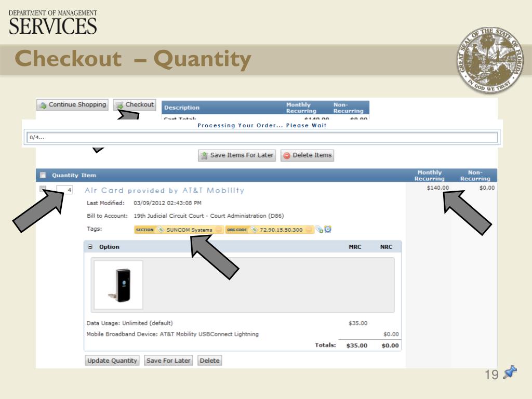532x399 pixels.
Task: Select the 72.90.15.50.300 org code tag
Action: pos(270,230)
